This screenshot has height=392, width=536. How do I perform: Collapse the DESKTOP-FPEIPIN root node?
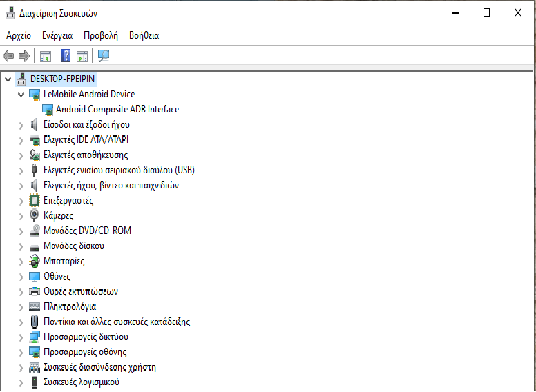point(8,79)
